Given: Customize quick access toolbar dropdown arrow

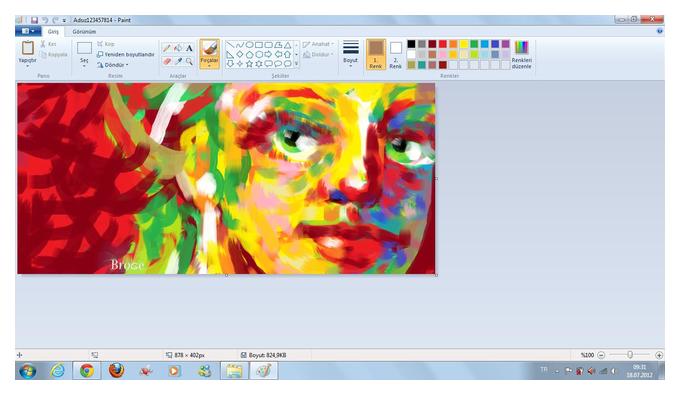Looking at the screenshot, I should point(64,20).
